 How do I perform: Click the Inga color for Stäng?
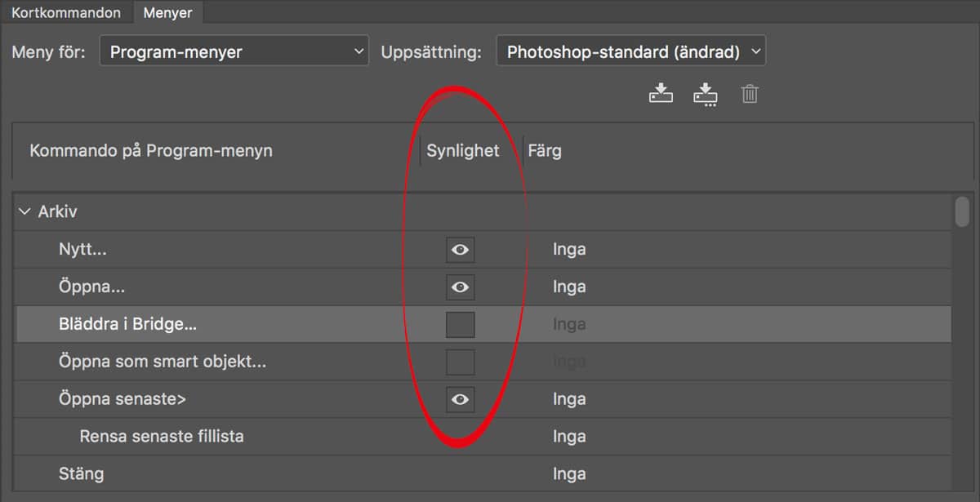click(569, 474)
